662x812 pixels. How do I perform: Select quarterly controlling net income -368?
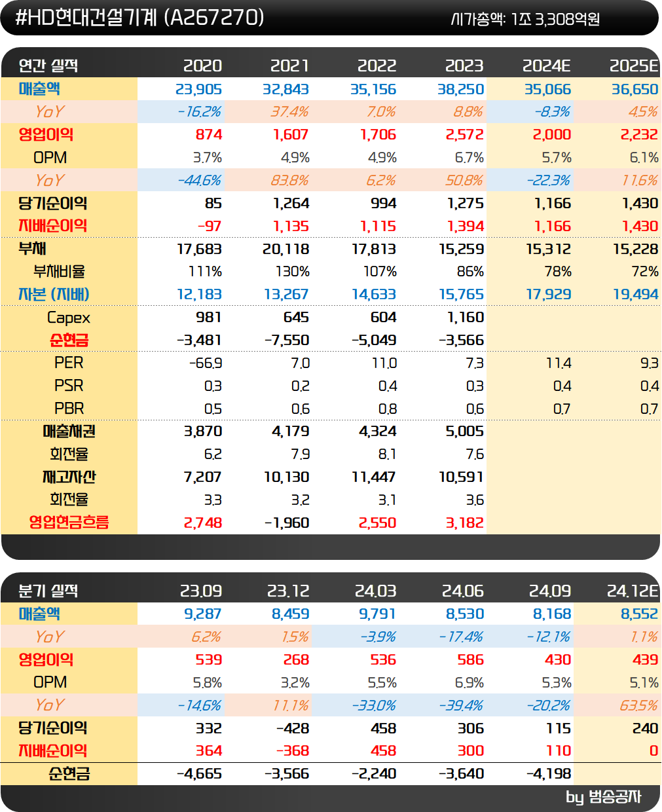(293, 751)
